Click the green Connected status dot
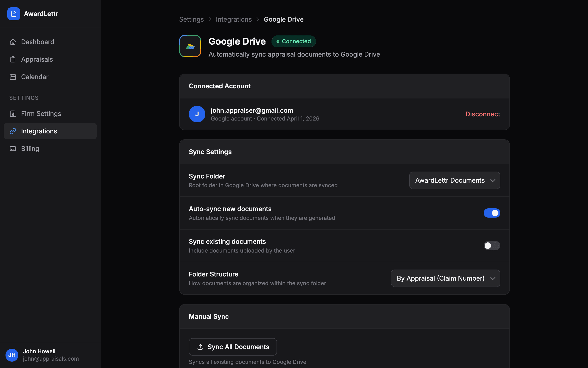The image size is (588, 368). [278, 41]
